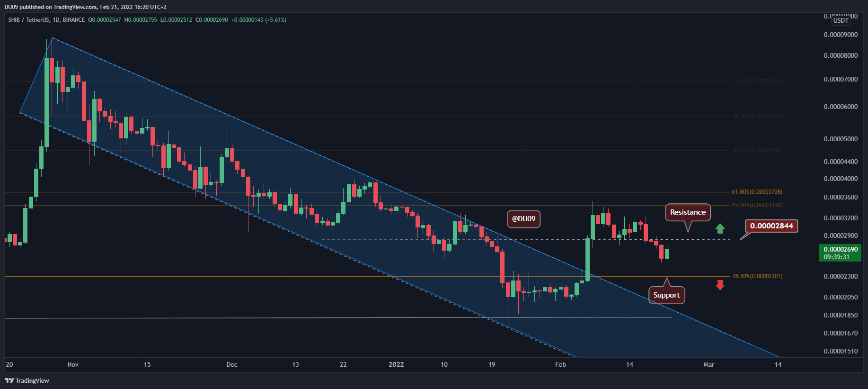This screenshot has height=389, width=868.
Task: Click the 0.00003600 price axis value
Action: pos(841,197)
